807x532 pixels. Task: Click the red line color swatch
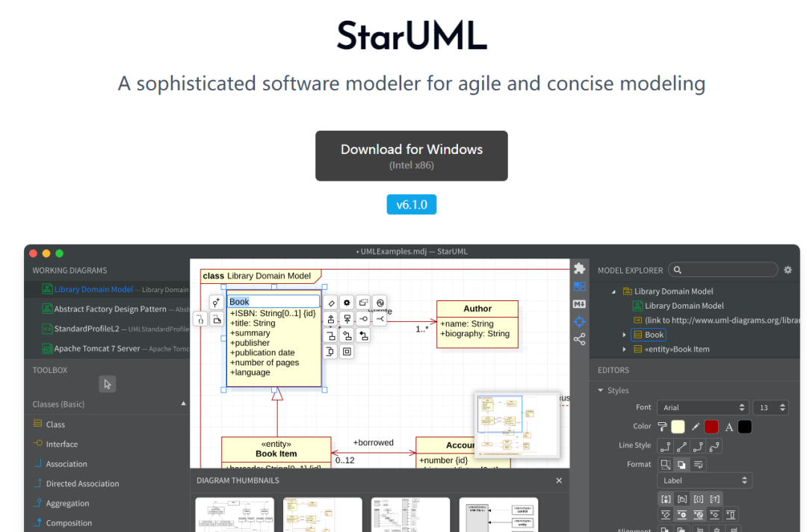pyautogui.click(x=711, y=427)
